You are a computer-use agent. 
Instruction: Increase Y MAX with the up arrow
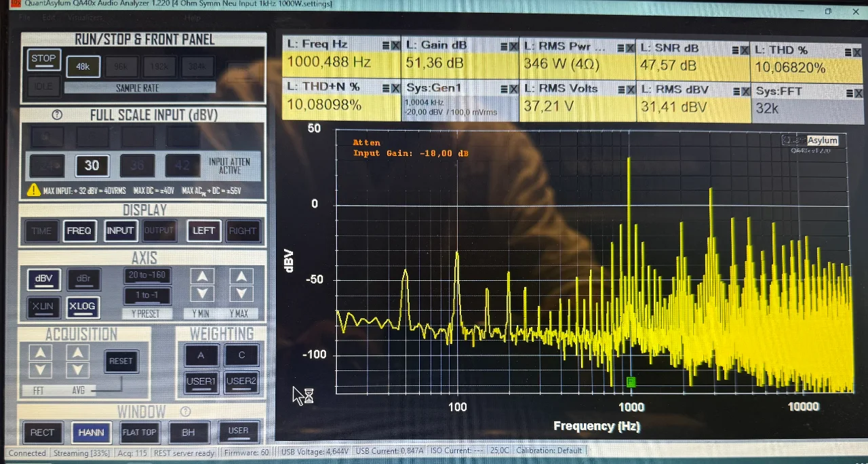point(241,275)
